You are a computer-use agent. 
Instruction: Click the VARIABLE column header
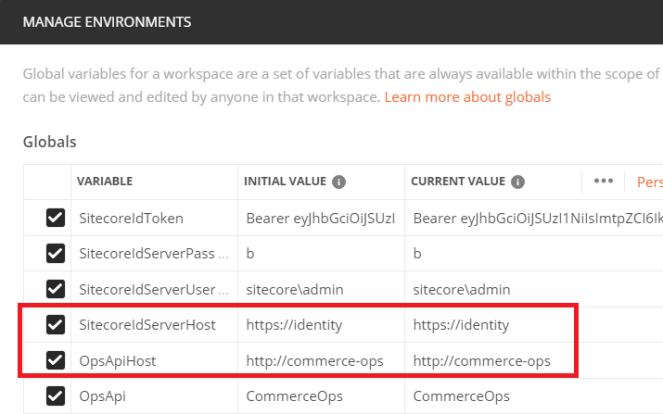click(105, 181)
